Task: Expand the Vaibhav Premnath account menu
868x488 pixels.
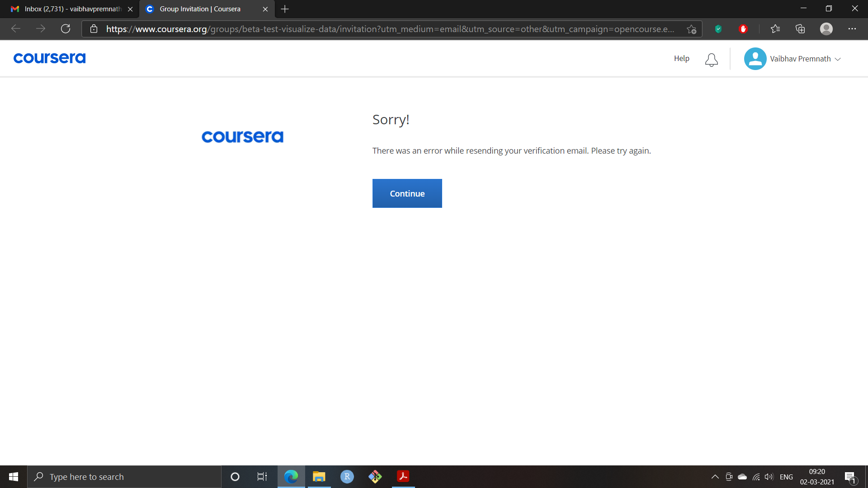Action: tap(805, 59)
